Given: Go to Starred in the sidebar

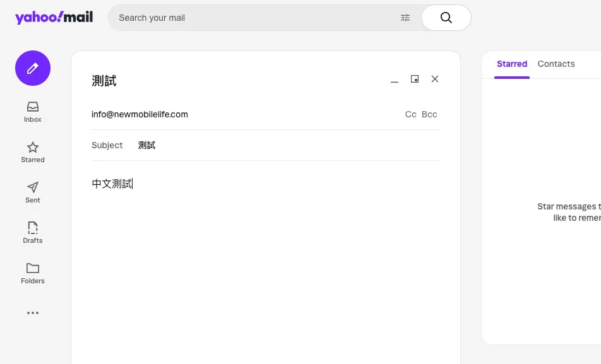Looking at the screenshot, I should [33, 152].
